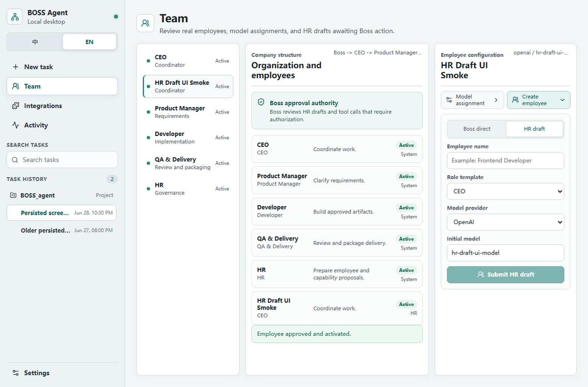
Task: Click the pulse icon beside Activity
Action: tap(16, 125)
